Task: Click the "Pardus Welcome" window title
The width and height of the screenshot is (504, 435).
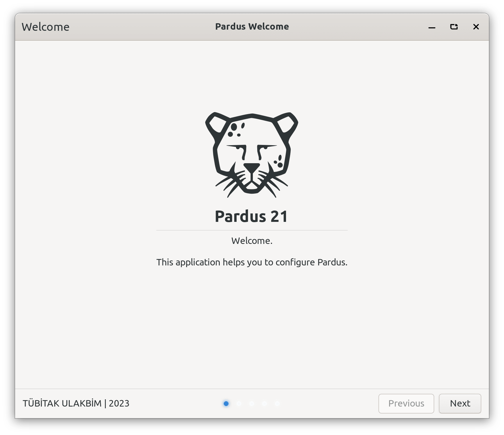Action: pos(252,26)
